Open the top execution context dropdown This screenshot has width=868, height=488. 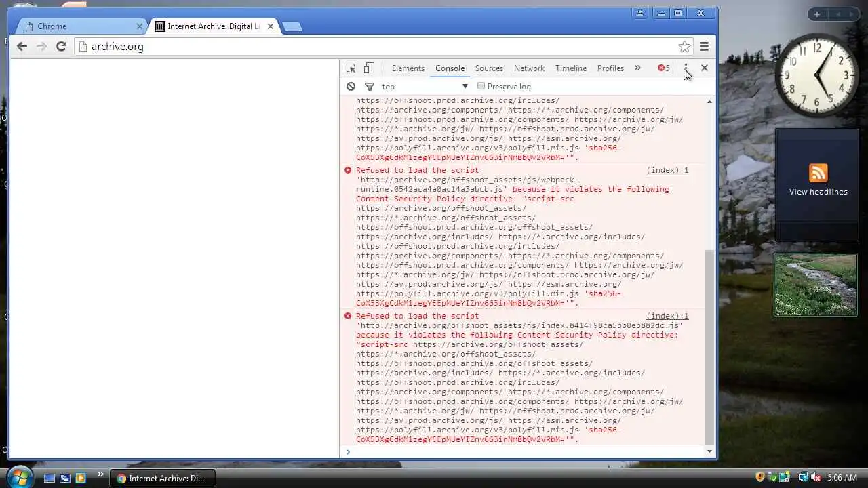click(425, 86)
